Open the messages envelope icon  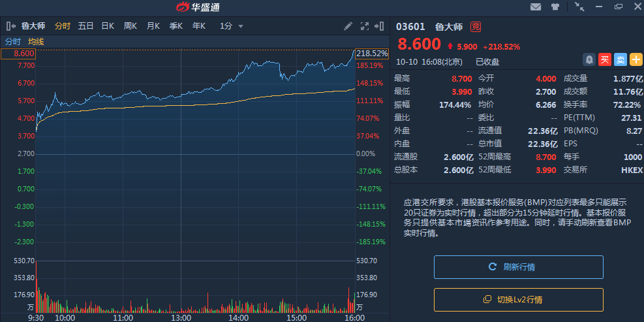[536, 7]
